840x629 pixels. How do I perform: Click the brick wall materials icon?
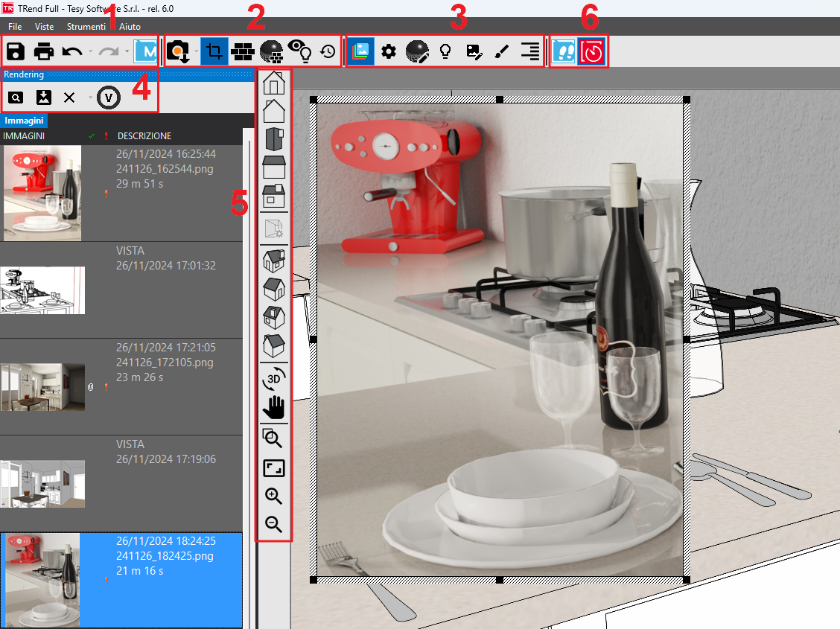[x=244, y=51]
